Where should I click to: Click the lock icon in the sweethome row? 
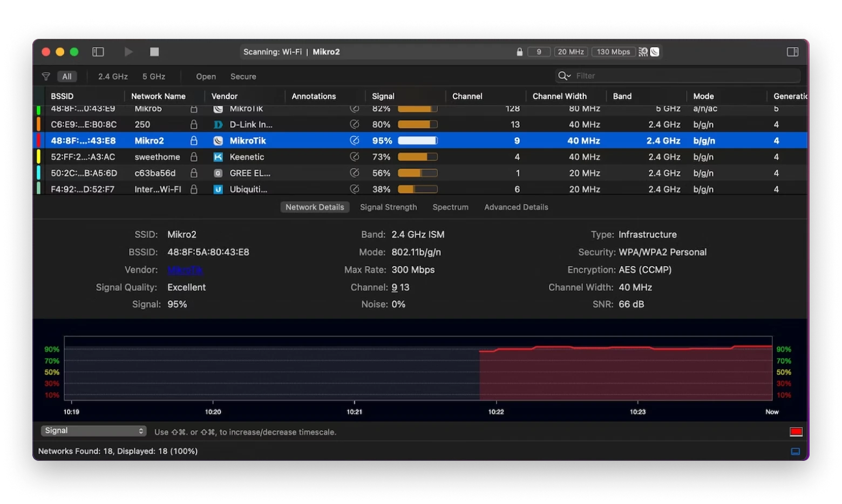194,157
